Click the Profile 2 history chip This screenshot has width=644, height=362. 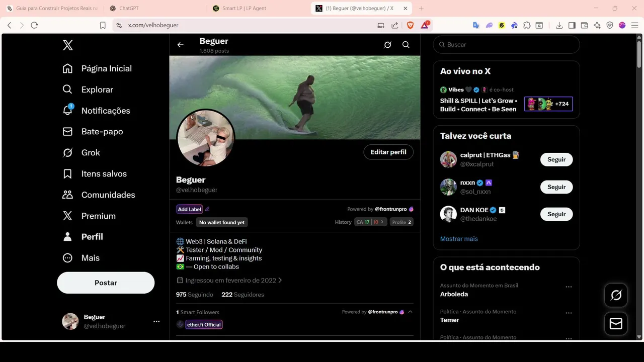click(x=401, y=222)
